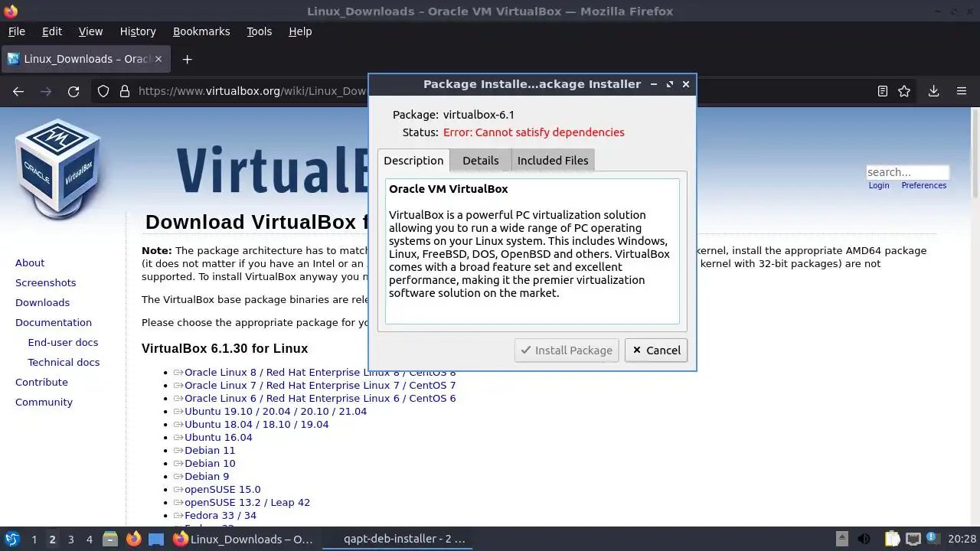Open the tracking protection shield icon
This screenshot has width=980, height=551.
click(x=103, y=91)
